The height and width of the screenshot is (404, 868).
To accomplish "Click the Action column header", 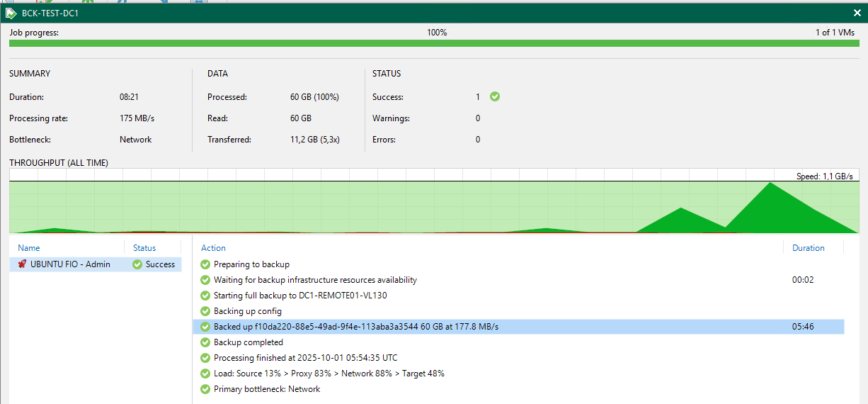I will click(213, 248).
